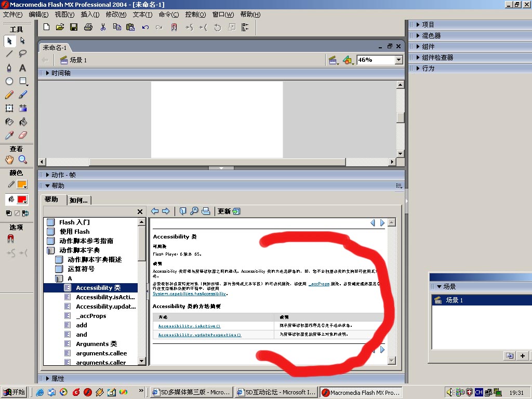Viewport: 532px width, 399px height.
Task: Click the black and white colors button
Action: (9, 213)
